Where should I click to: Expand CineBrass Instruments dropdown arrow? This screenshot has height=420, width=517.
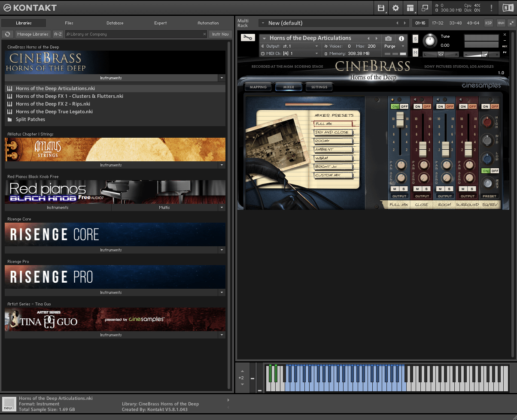[x=222, y=78]
